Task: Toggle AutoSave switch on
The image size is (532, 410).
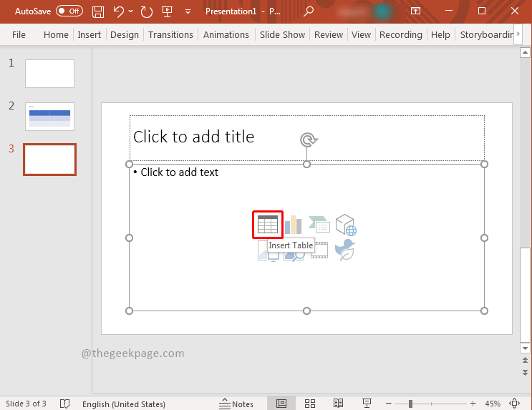Action: [x=69, y=11]
